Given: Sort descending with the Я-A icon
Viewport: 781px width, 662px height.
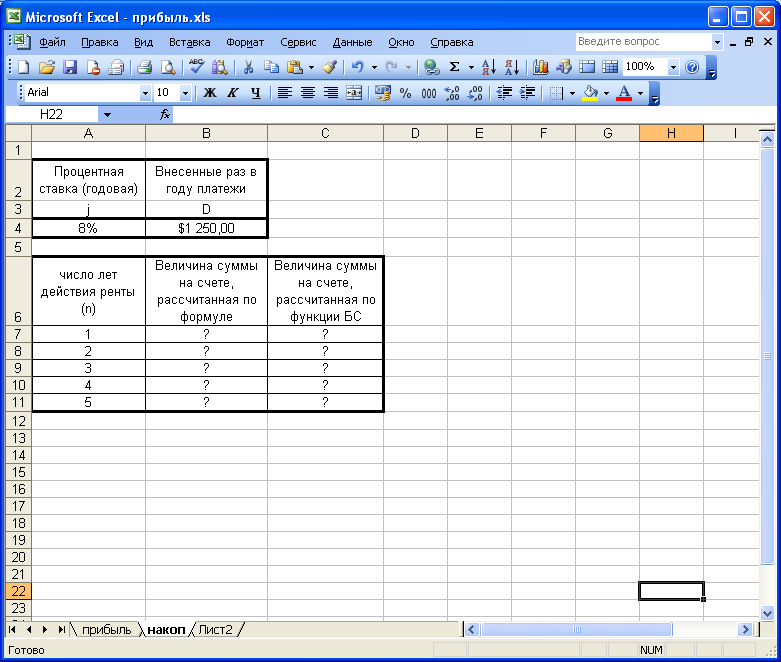Looking at the screenshot, I should pos(512,67).
